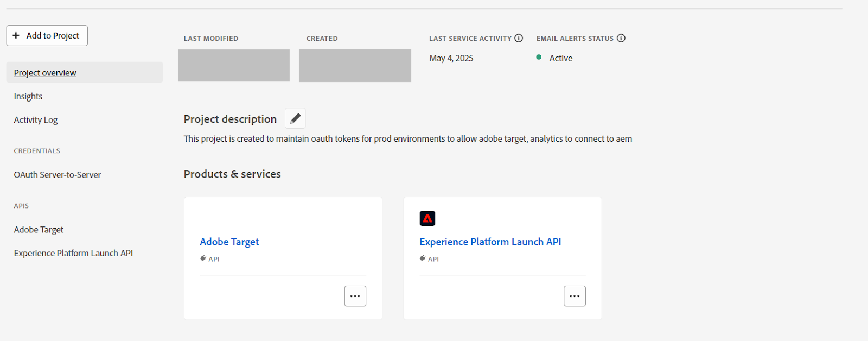The width and height of the screenshot is (868, 341).
Task: Click the redacted Created value box
Action: point(355,66)
